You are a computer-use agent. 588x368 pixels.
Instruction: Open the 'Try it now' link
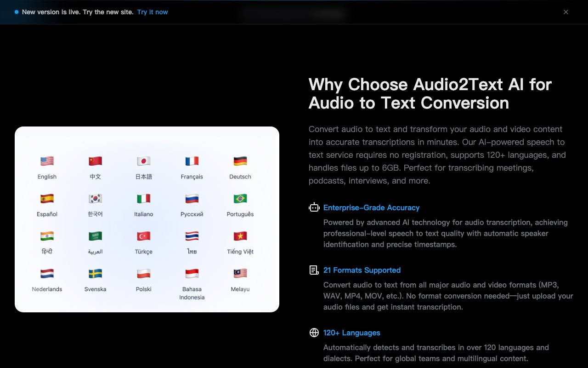pyautogui.click(x=153, y=12)
